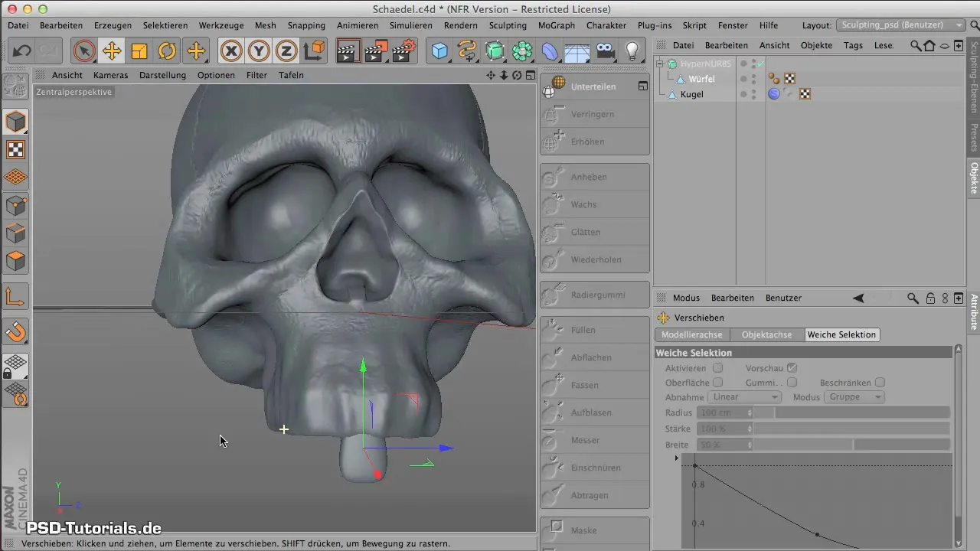Select the live selection tool
This screenshot has width=980, height=551.
(x=84, y=51)
